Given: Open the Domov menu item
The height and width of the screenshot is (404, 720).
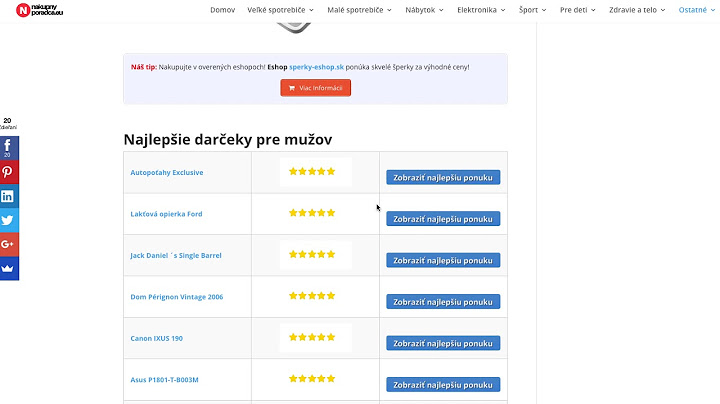Looking at the screenshot, I should tap(222, 10).
